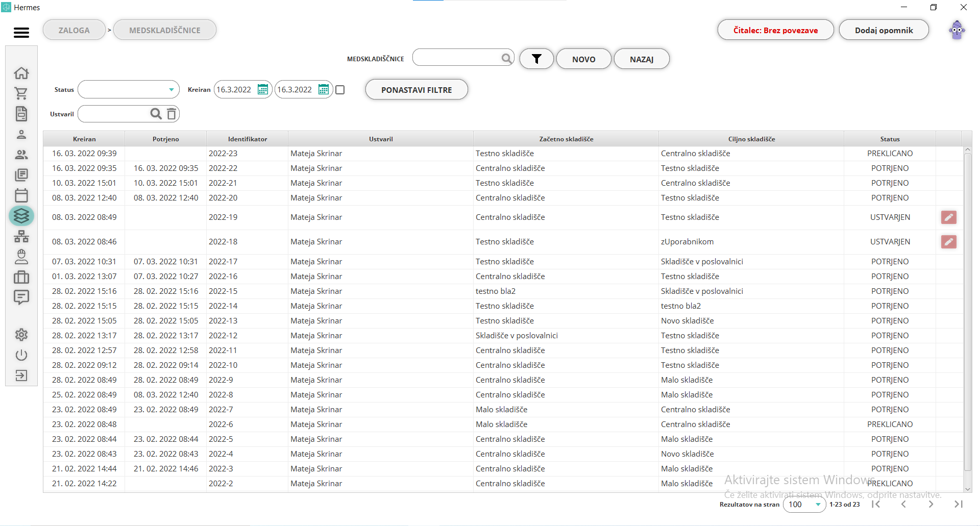Toggle the checkbox next to Kreiran dates
This screenshot has height=526, width=980.
(340, 90)
